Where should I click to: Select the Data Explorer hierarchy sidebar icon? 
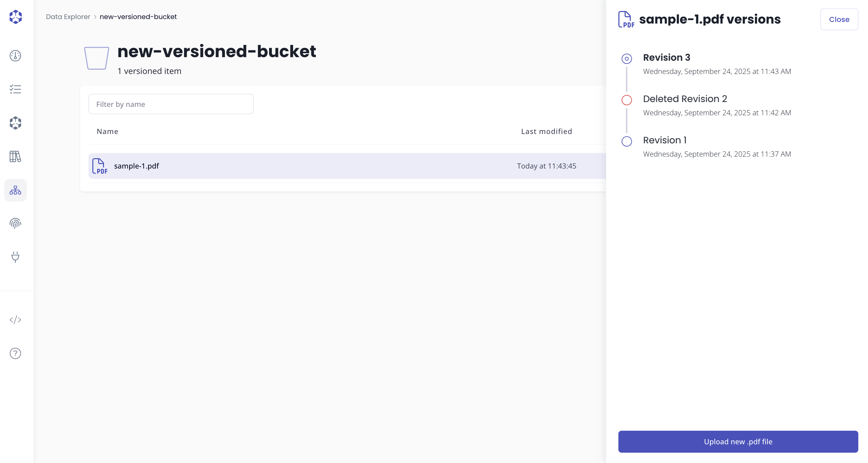pyautogui.click(x=15, y=190)
